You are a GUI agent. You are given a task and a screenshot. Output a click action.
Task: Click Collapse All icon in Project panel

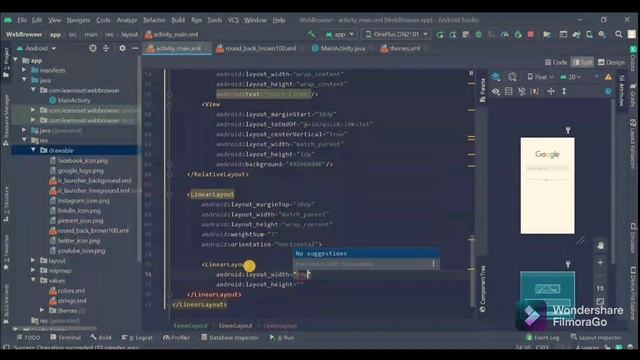[106, 48]
